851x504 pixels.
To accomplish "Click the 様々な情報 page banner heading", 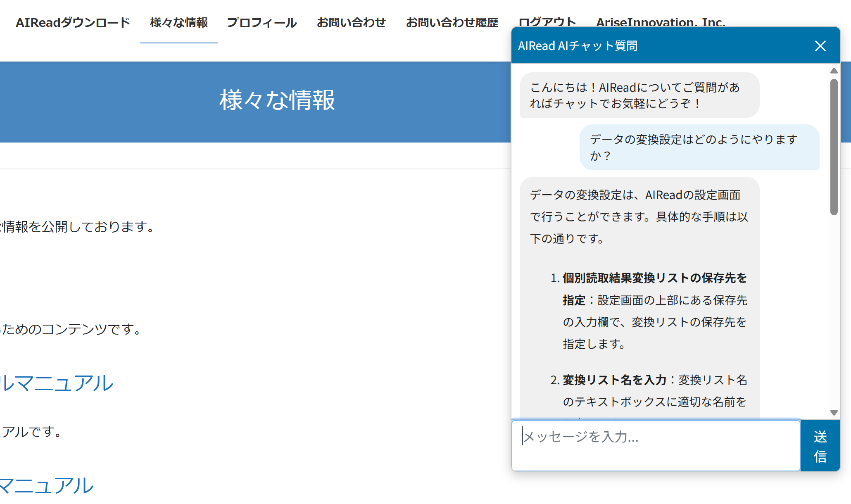I will [x=277, y=100].
